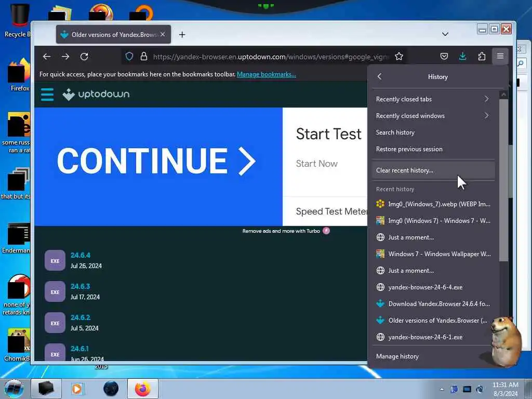Click the EXE badge beside 24.6.2
Image resolution: width=532 pixels, height=399 pixels.
pos(55,323)
